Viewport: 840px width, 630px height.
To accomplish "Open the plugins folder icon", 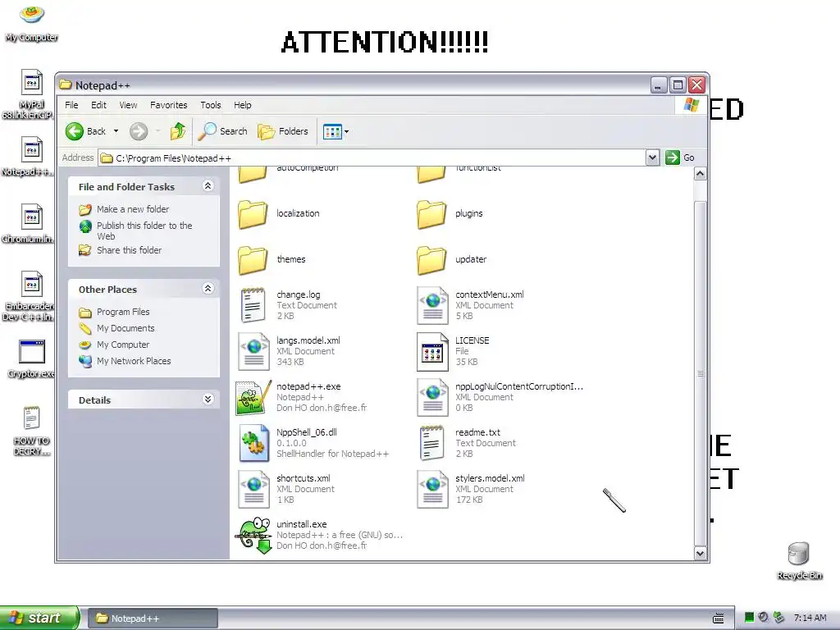I will click(431, 214).
